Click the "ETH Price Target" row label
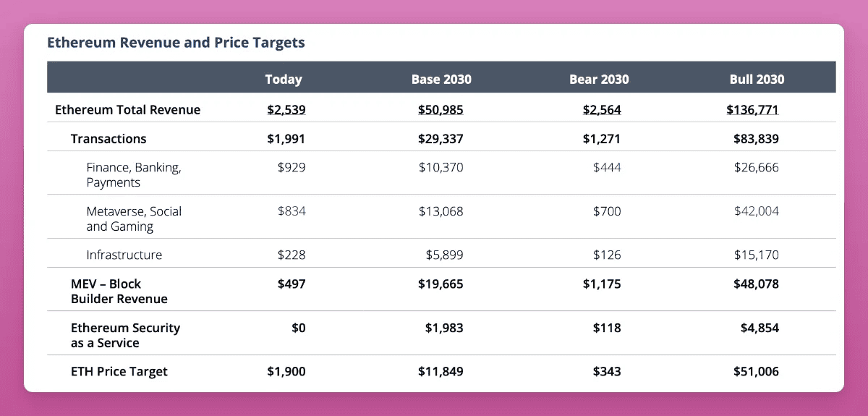The image size is (868, 416). click(x=119, y=371)
